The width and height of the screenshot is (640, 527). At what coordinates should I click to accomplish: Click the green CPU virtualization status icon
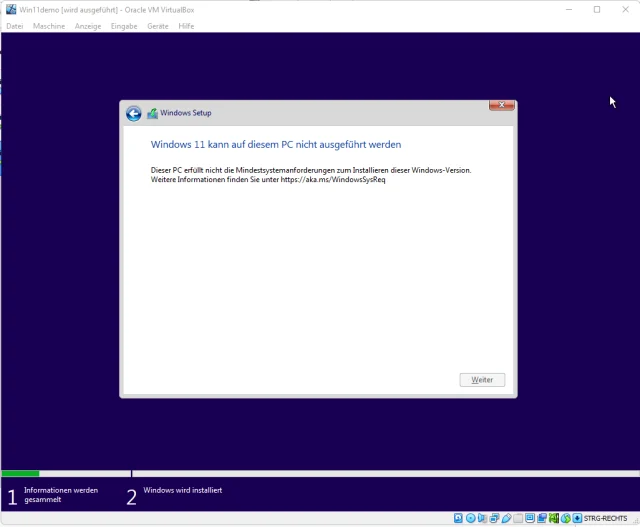pos(554,518)
